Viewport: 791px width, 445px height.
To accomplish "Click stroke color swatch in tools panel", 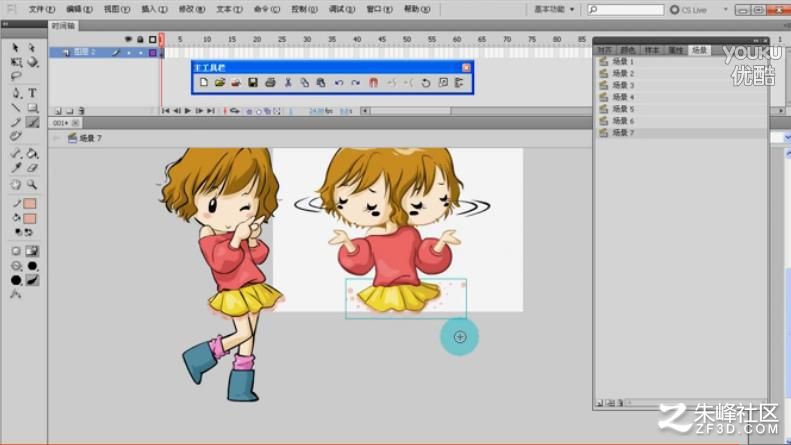I will (x=30, y=204).
